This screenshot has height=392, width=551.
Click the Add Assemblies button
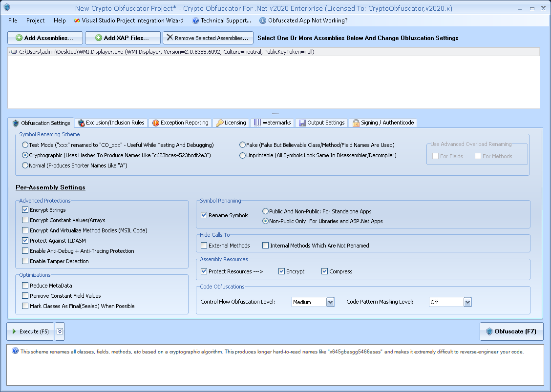tap(45, 38)
